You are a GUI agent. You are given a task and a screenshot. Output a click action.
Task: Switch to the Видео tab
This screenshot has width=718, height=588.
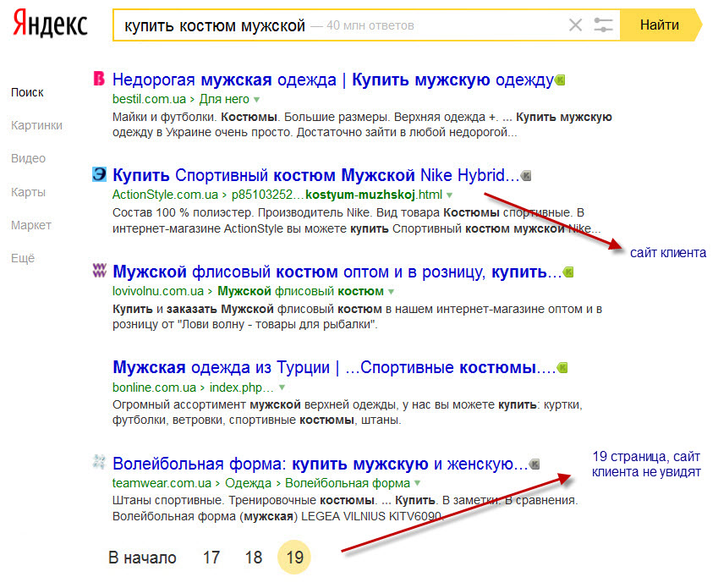29,158
